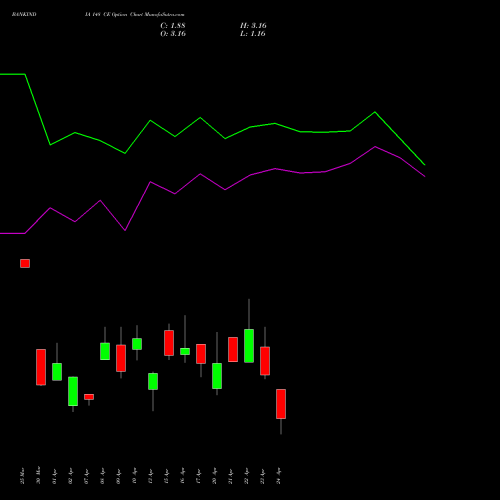The image size is (500, 500).
Task: Click the 01 Apr date label
Action: tap(54, 476)
